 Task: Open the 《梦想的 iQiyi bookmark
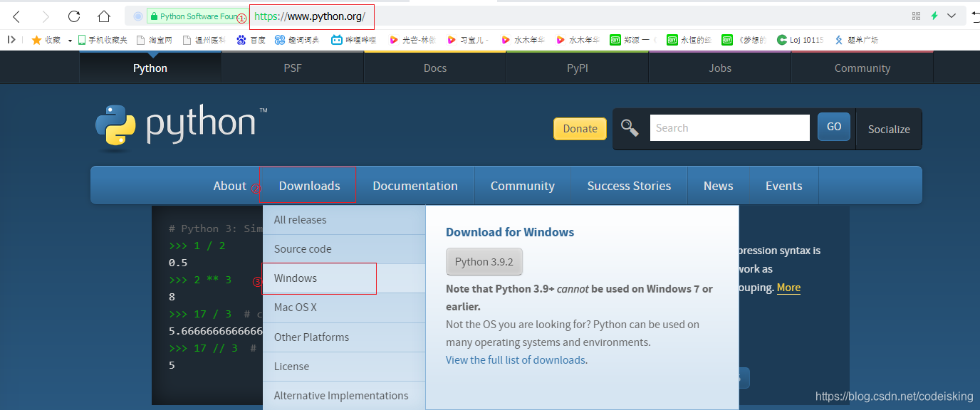pyautogui.click(x=744, y=40)
